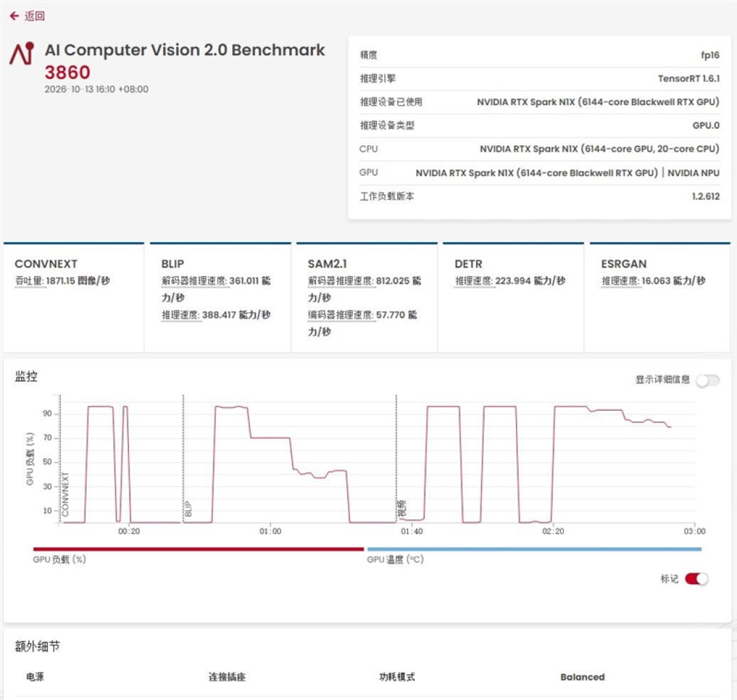Select the DETR result card
The image size is (737, 700).
[x=513, y=297]
